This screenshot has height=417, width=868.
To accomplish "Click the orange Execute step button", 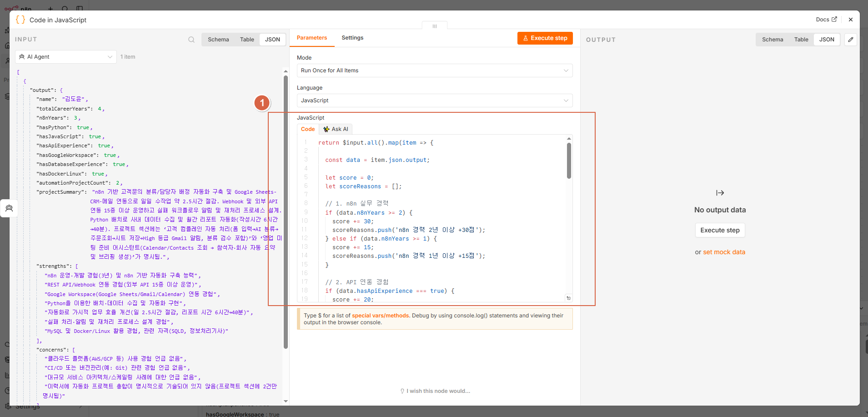I will (545, 38).
